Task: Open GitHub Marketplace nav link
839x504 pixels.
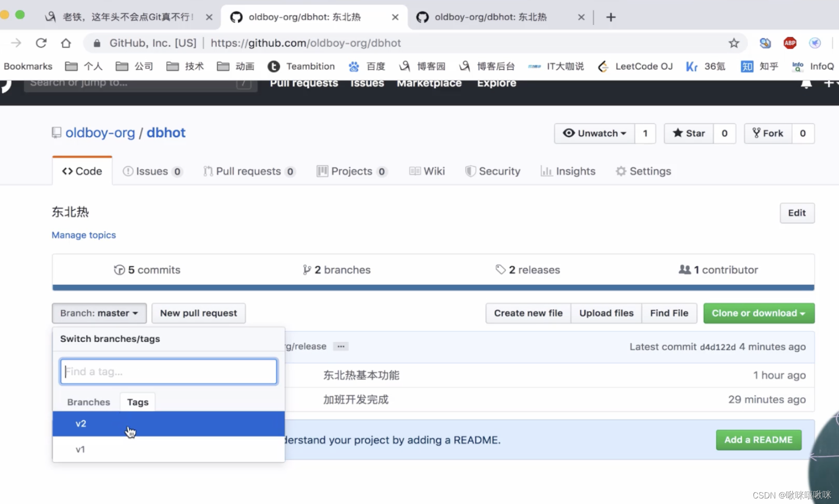Action: coord(429,83)
